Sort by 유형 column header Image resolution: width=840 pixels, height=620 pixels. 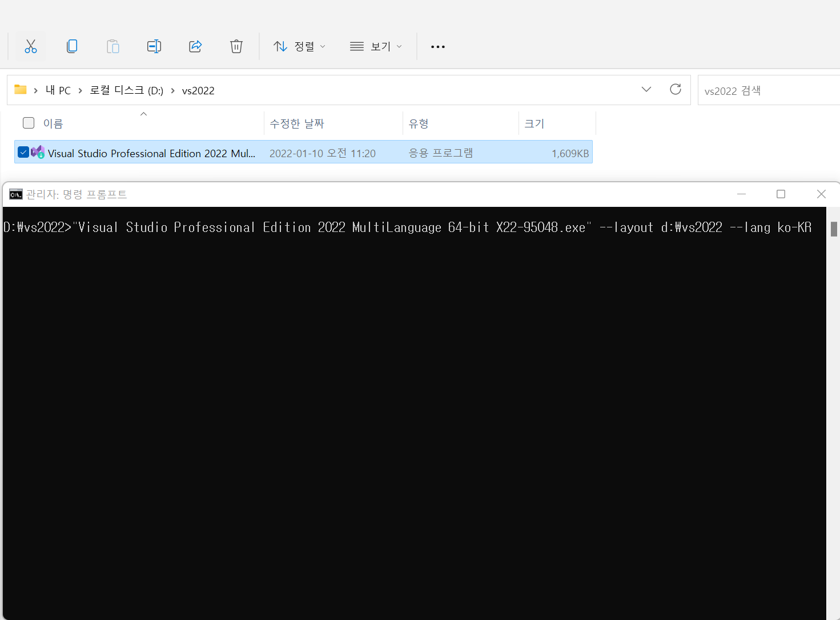[x=419, y=123]
